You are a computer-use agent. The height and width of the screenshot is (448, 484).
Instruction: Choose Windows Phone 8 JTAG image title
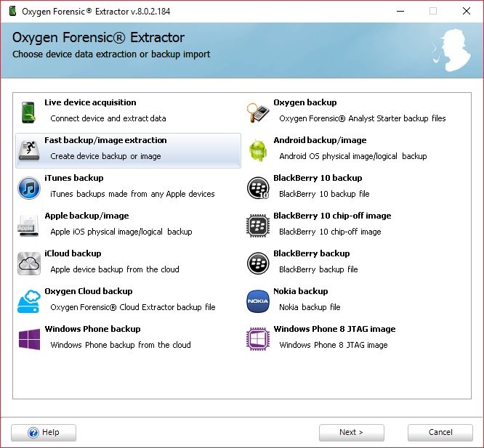pyautogui.click(x=334, y=329)
